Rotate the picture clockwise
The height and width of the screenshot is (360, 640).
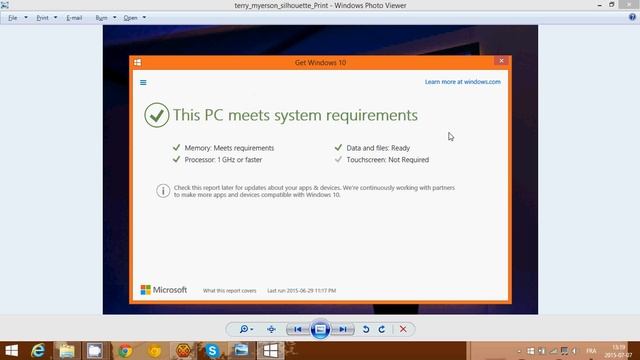(382, 329)
